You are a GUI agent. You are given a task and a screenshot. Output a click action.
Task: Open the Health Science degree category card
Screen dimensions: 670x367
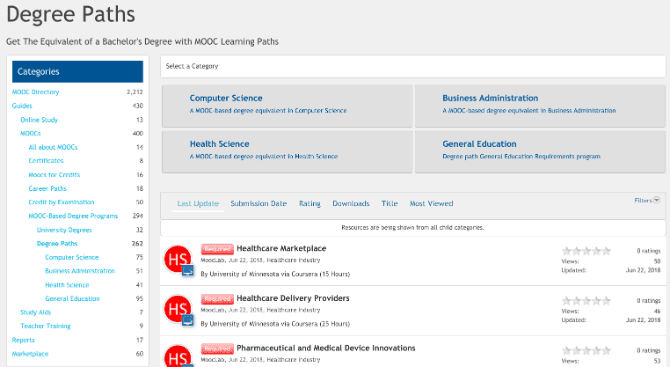click(287, 152)
